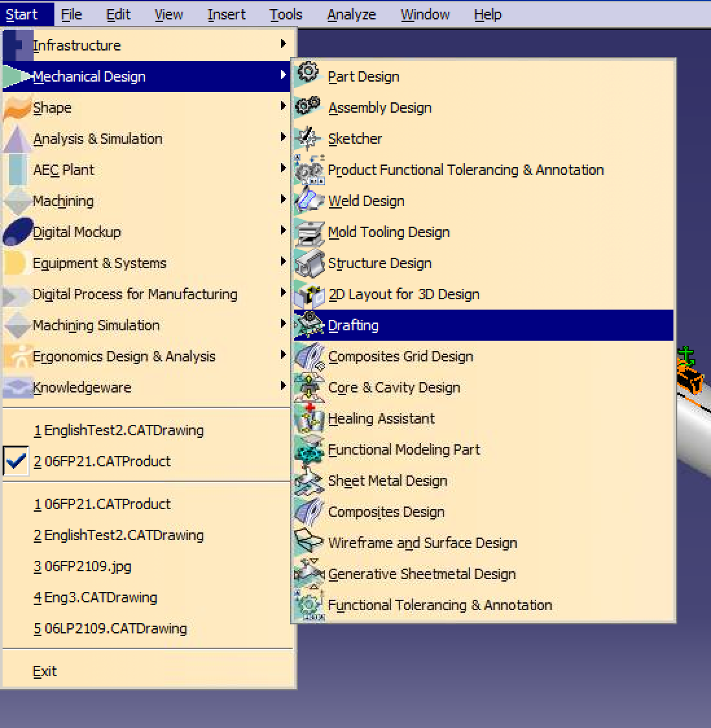This screenshot has width=711, height=728.
Task: Open Core & Cavity Design workbench
Action: (394, 387)
